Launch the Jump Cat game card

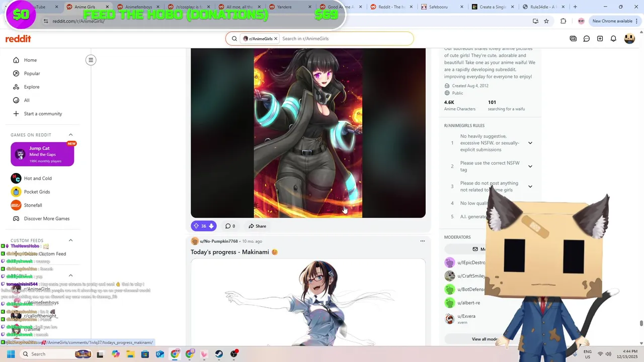click(x=42, y=154)
